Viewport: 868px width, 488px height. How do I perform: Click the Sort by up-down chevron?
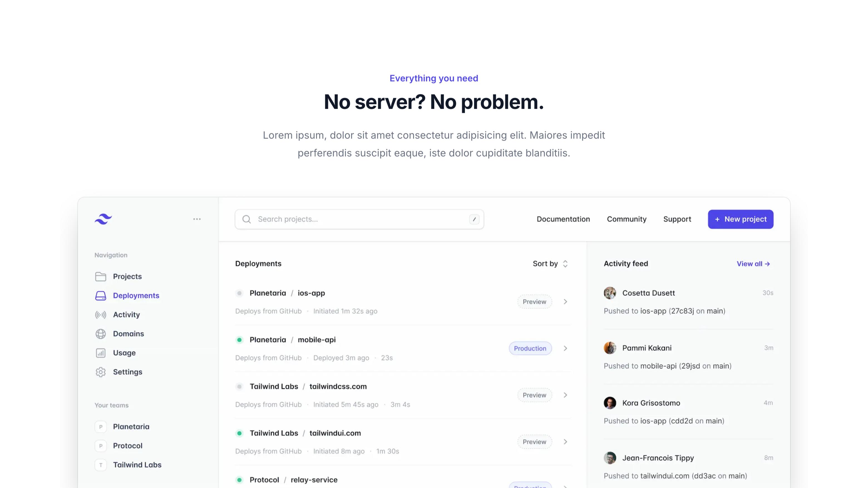[565, 264]
